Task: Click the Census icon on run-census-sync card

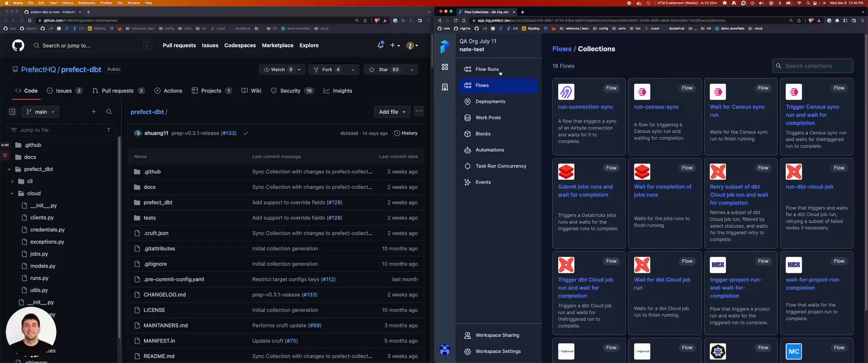Action: [642, 92]
